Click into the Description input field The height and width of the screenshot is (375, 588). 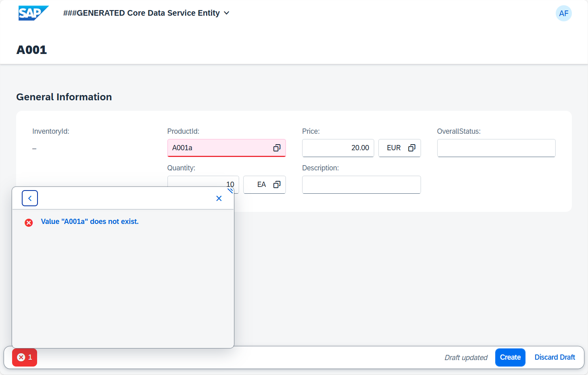(x=361, y=184)
